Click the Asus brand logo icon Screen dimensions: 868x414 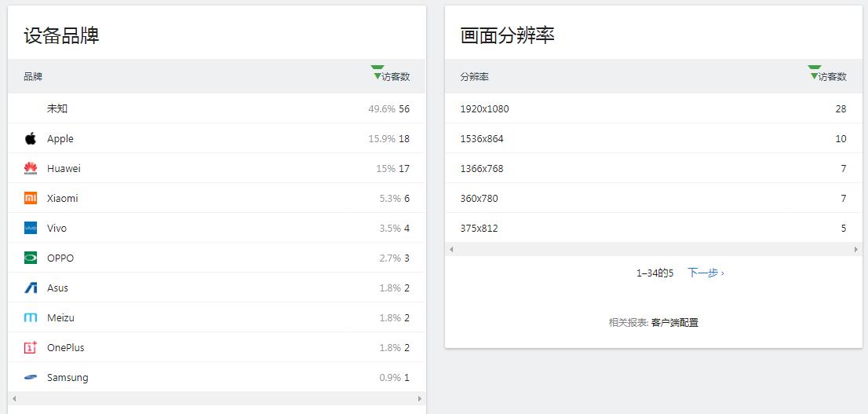tap(31, 288)
